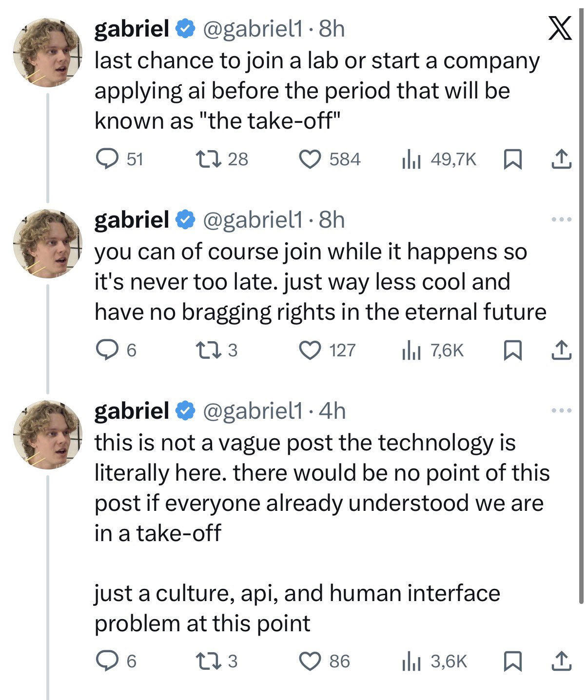Image resolution: width=588 pixels, height=700 pixels.
Task: Bookmark the "bragging rights" tweet
Action: tap(512, 350)
